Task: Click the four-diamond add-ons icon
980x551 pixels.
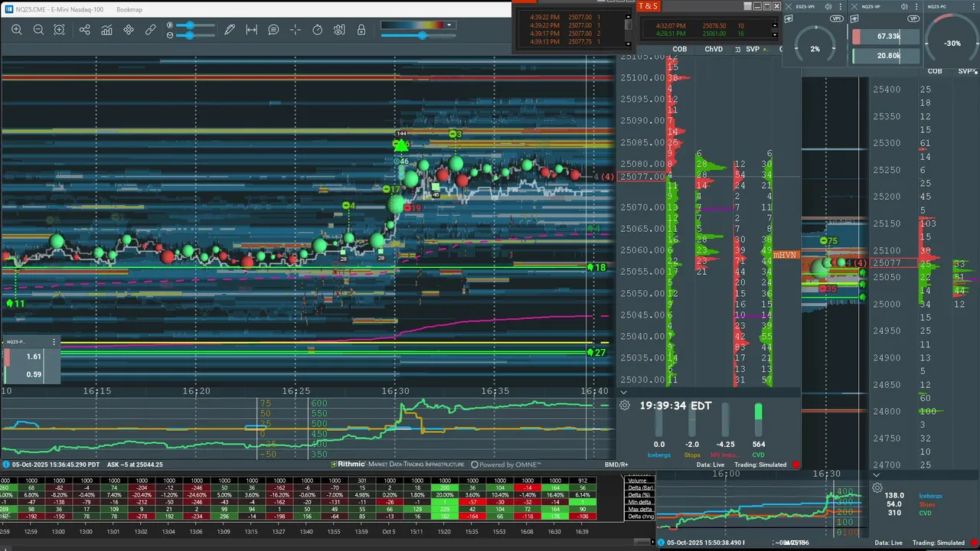Action: (x=129, y=30)
